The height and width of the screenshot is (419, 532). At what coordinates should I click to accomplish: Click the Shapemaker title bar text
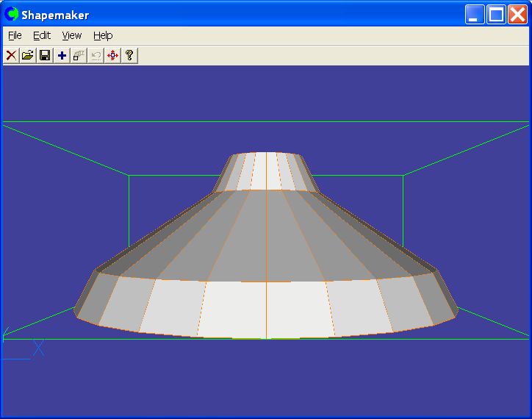click(x=55, y=15)
